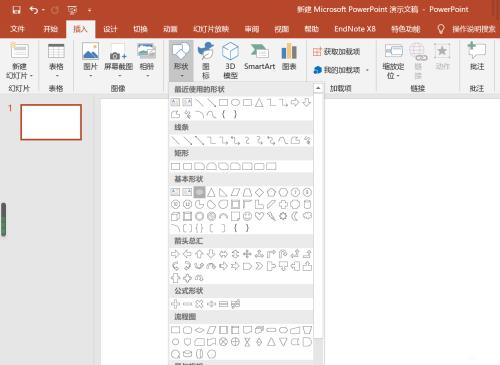
Task: Select the Cube shape
Action: point(175,216)
